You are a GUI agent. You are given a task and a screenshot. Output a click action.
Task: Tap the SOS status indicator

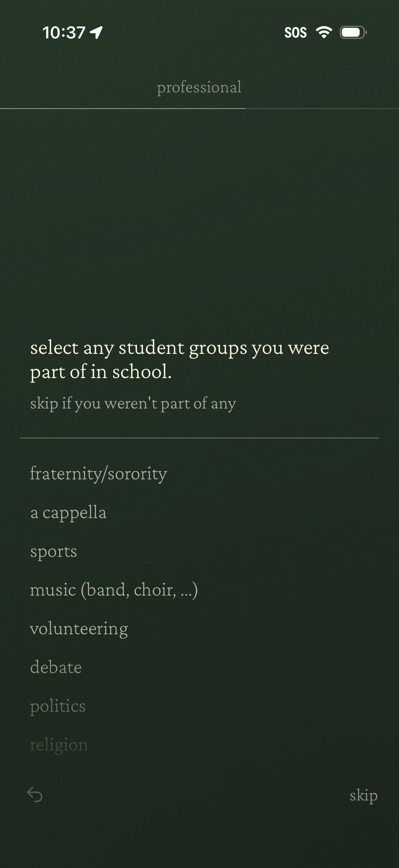[x=295, y=33]
